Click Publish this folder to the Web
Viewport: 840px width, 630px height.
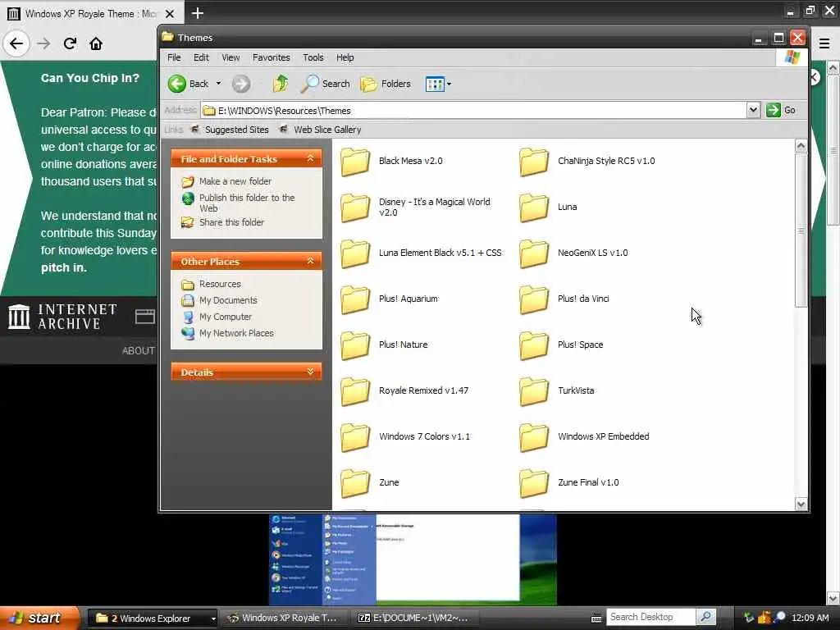[x=239, y=203]
